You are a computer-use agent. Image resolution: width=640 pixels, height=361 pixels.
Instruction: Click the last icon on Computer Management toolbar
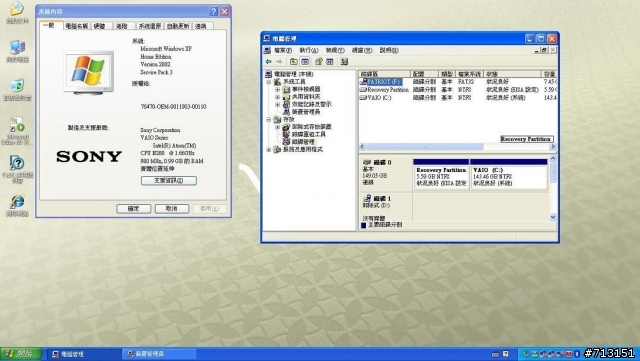tap(344, 62)
